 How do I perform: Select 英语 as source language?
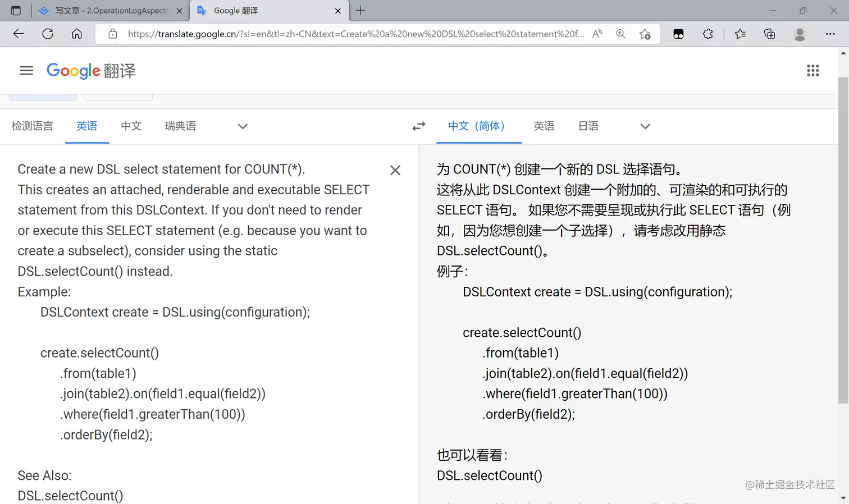[87, 126]
